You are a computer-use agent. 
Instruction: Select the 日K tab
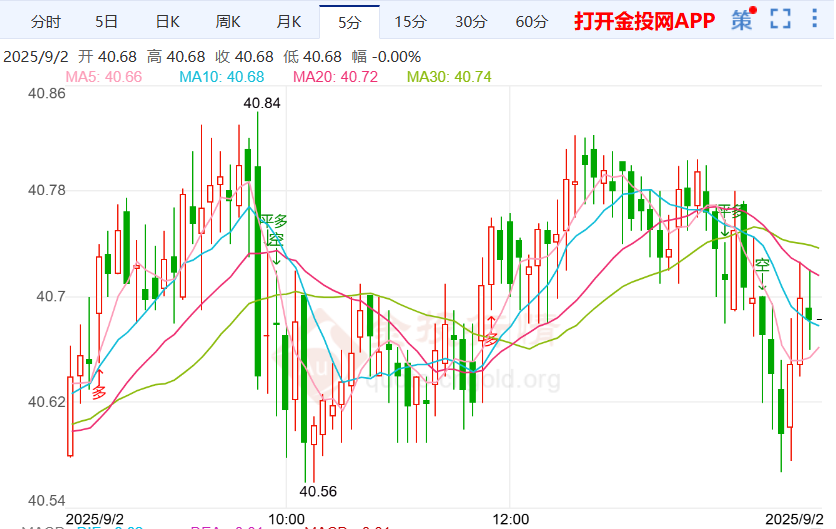[x=167, y=22]
